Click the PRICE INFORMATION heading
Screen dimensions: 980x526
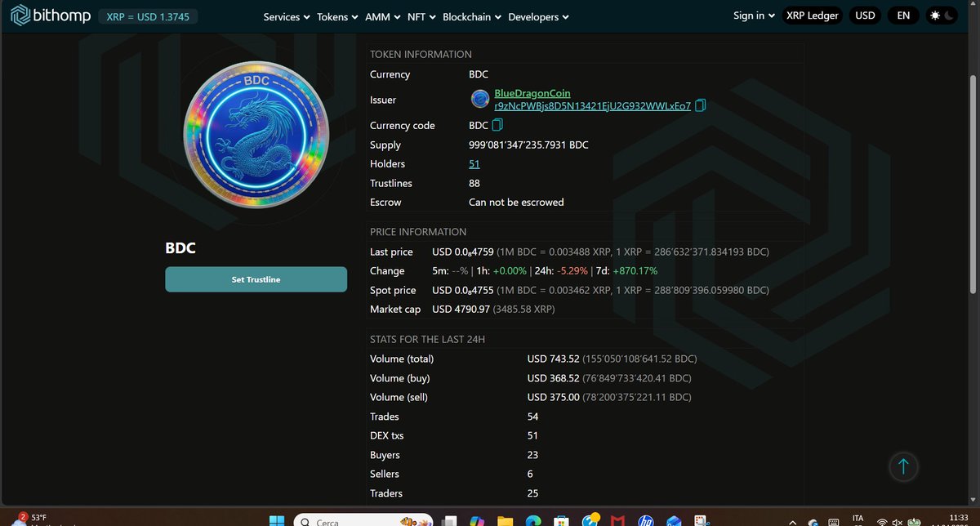pos(418,232)
